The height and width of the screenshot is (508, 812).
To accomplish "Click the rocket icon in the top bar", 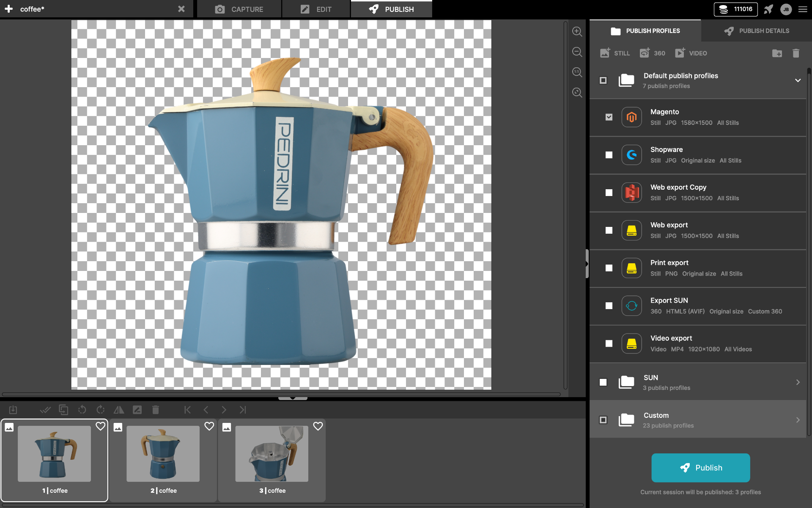I will point(768,9).
